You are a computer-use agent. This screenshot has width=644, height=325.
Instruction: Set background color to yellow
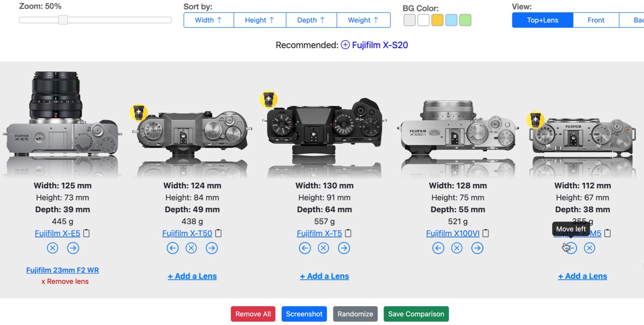pos(437,20)
